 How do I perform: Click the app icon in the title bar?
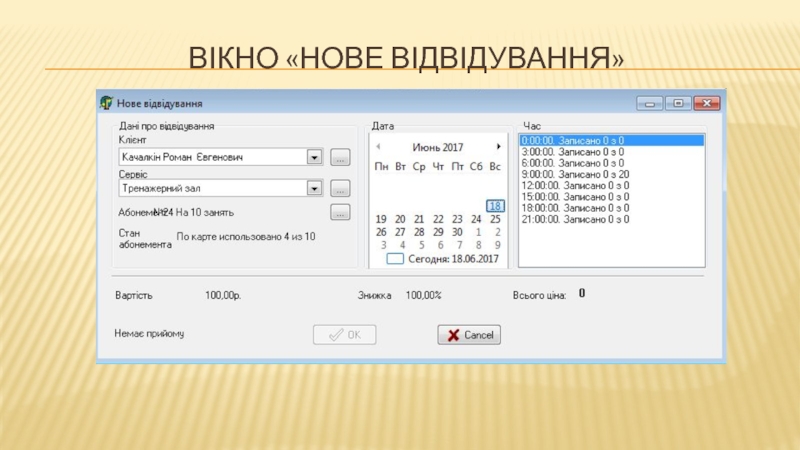tap(106, 103)
